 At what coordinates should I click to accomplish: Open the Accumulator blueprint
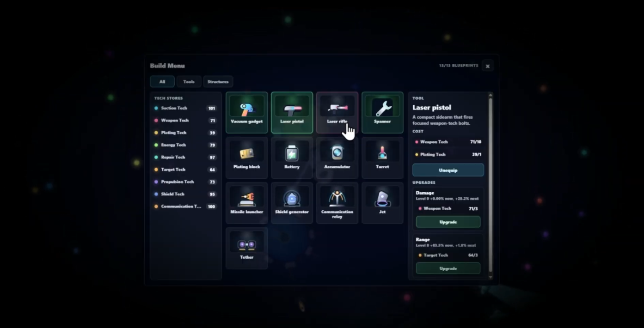tap(337, 158)
